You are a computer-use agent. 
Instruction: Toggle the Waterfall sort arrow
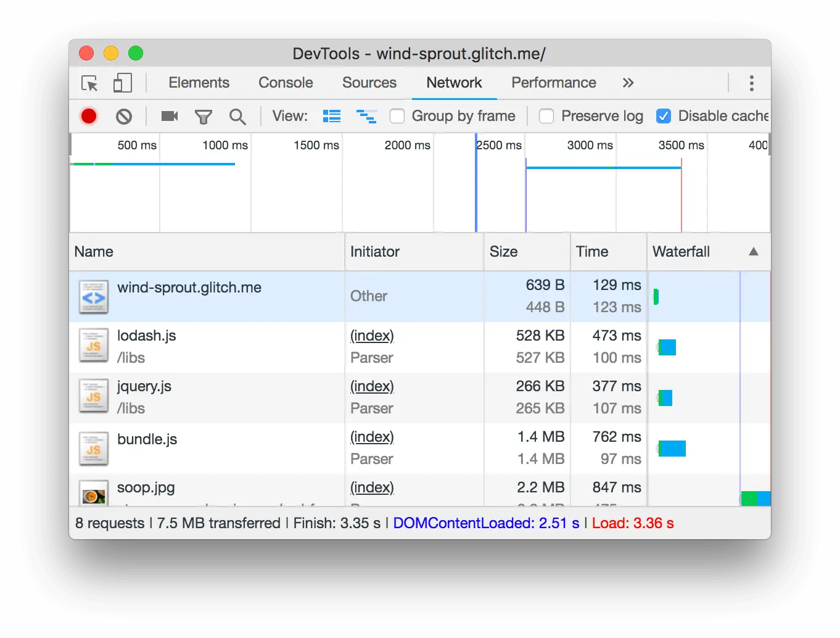pyautogui.click(x=753, y=252)
